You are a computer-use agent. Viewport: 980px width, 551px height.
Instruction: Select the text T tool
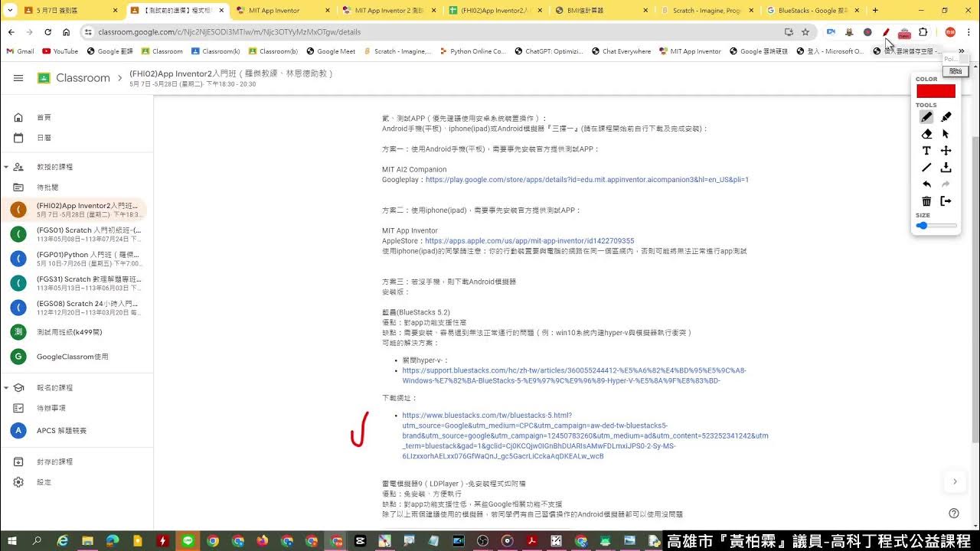926,151
